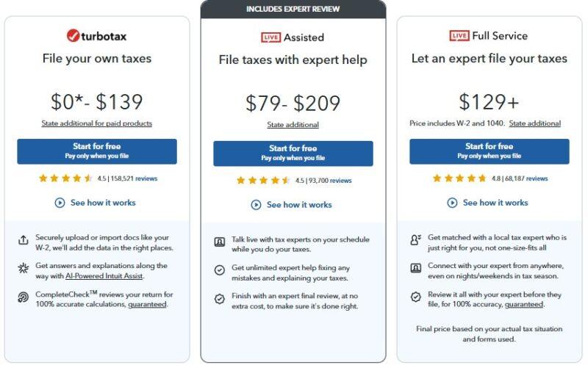Screen dimensions: 588x365
Task: Click play icon in the Full Service card
Action: click(x=452, y=203)
